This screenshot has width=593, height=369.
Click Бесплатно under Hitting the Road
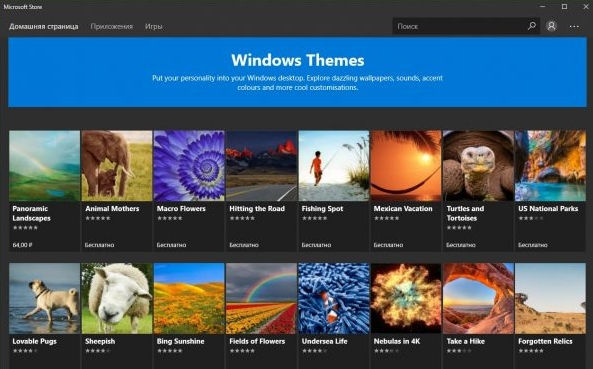244,245
